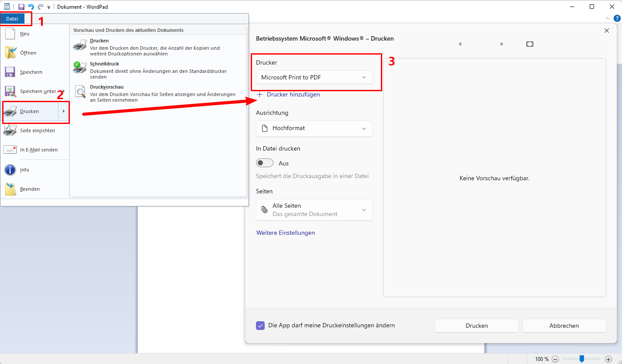Toggle the In Datei drucken switch

coord(265,163)
